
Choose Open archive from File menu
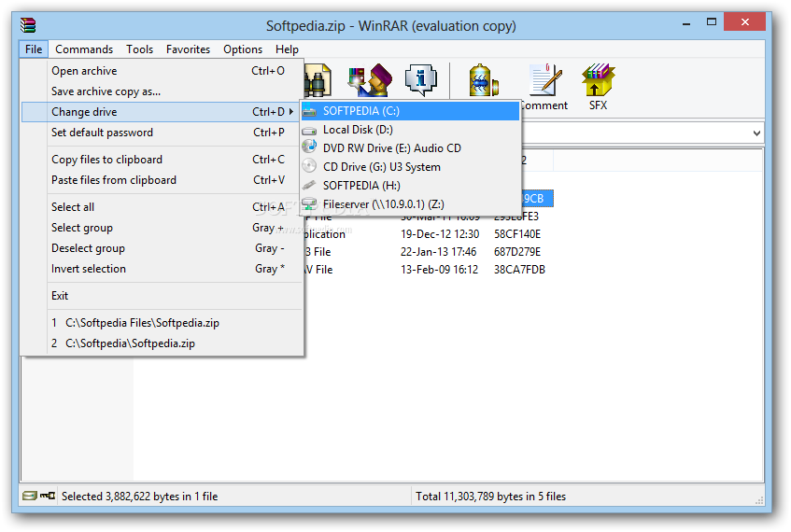coord(162,71)
